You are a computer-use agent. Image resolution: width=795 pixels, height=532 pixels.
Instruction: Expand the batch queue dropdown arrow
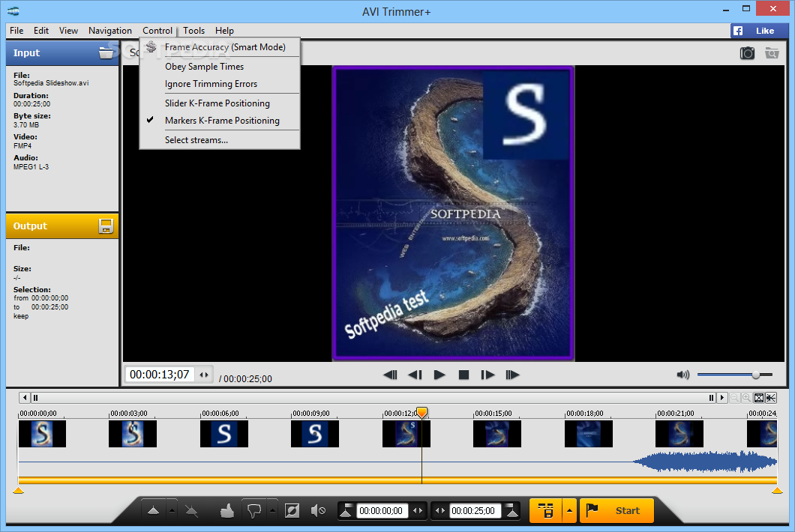click(569, 511)
